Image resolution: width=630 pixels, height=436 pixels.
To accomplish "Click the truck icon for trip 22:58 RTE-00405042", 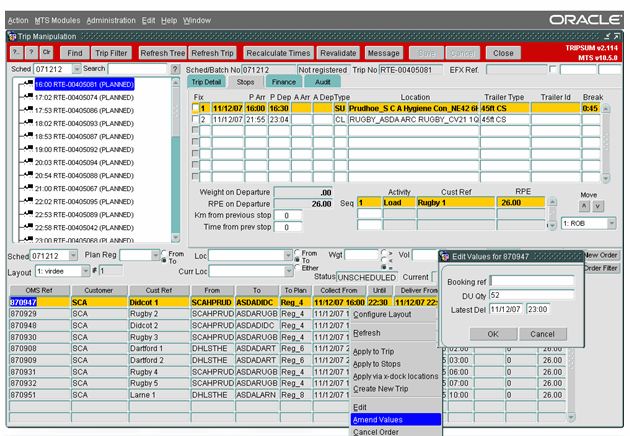I will (x=28, y=227).
